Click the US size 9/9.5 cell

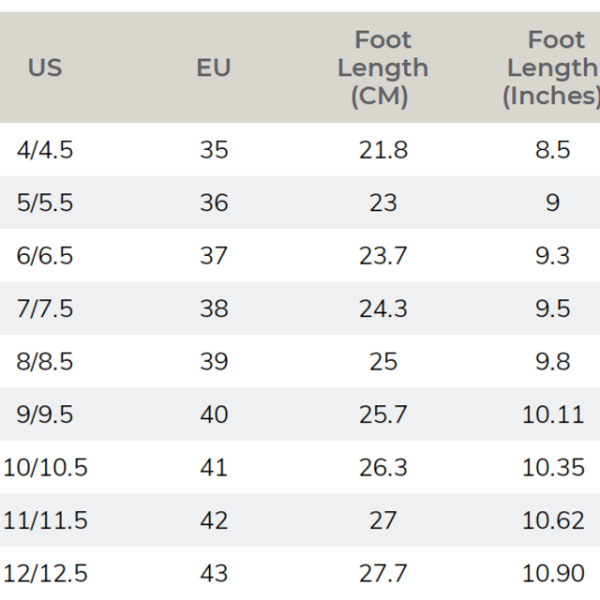(x=45, y=415)
